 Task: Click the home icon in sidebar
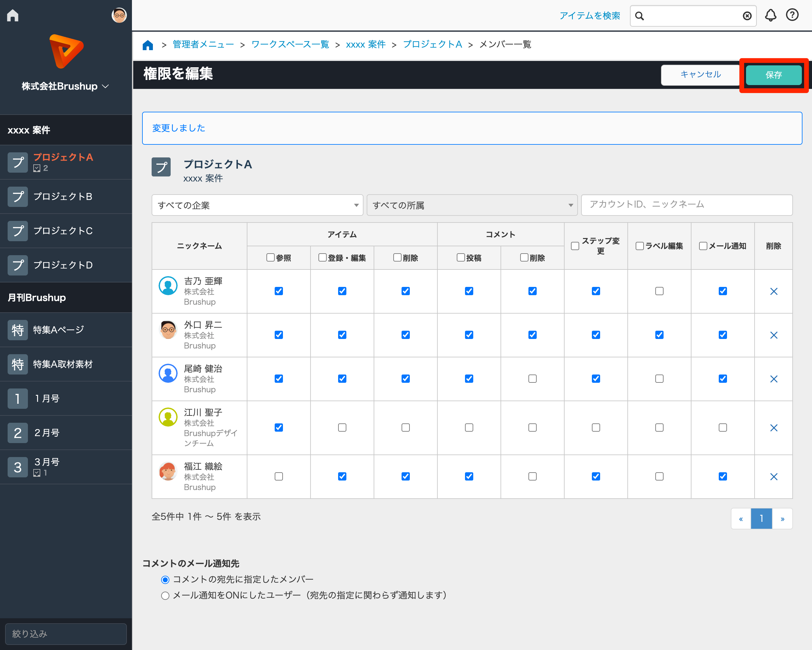pos(13,16)
